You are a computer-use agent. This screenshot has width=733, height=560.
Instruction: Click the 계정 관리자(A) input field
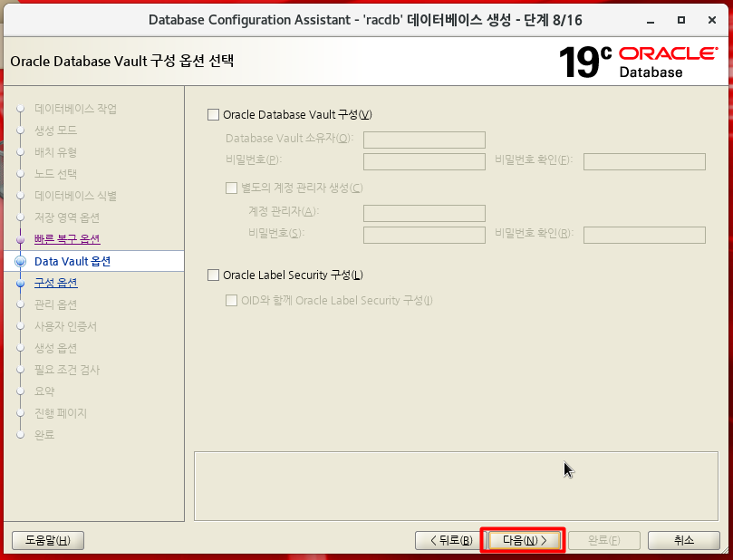click(424, 213)
